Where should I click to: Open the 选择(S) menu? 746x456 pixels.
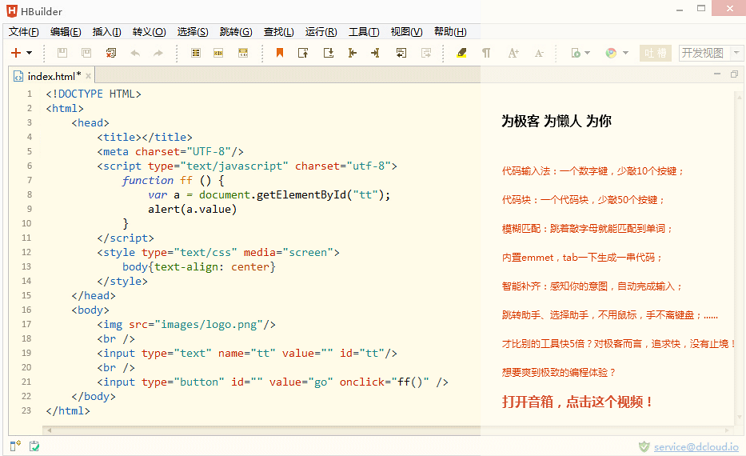(x=193, y=32)
